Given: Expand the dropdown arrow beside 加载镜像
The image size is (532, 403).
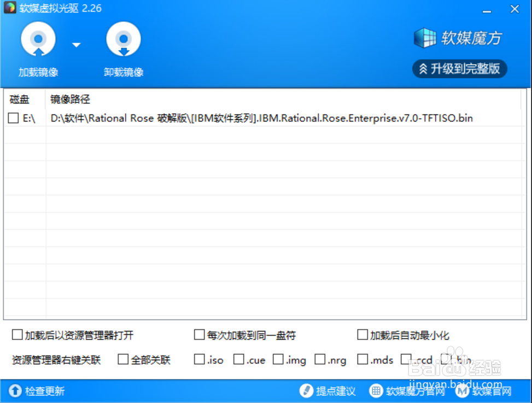Looking at the screenshot, I should tap(77, 45).
